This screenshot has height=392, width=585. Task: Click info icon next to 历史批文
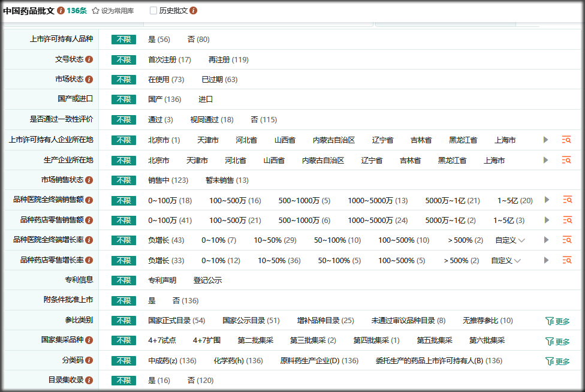pos(193,11)
